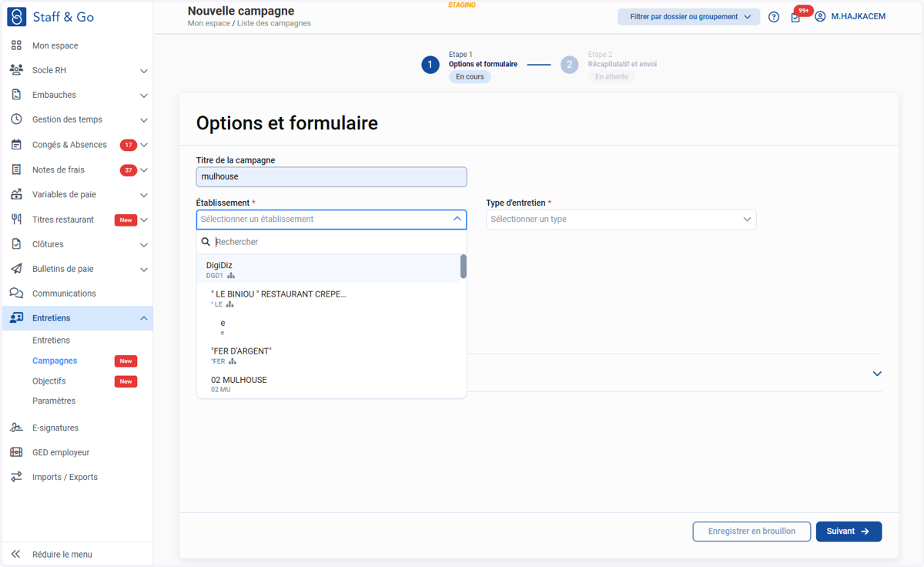924x567 pixels.
Task: Select establishment option labeled e
Action: pyautogui.click(x=329, y=327)
